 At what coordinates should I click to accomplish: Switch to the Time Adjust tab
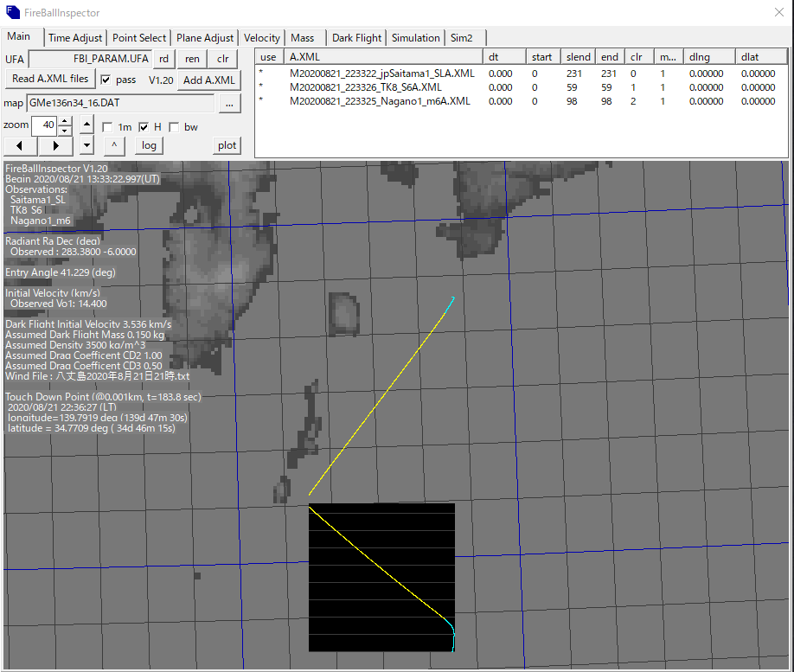(75, 38)
